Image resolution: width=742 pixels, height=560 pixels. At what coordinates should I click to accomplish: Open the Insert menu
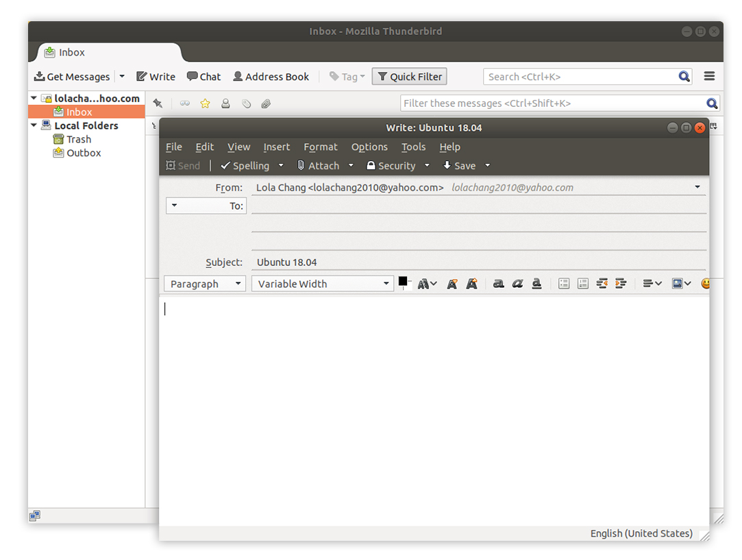tap(276, 147)
